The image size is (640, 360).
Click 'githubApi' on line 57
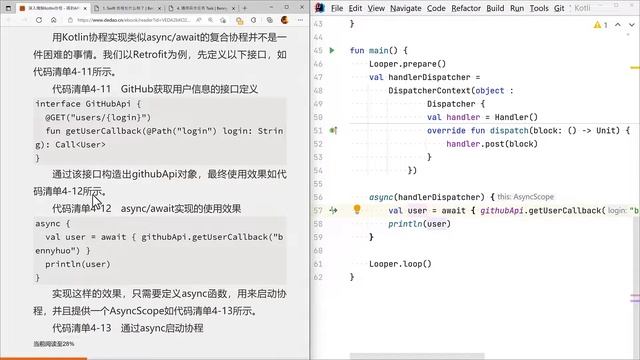[502, 211]
